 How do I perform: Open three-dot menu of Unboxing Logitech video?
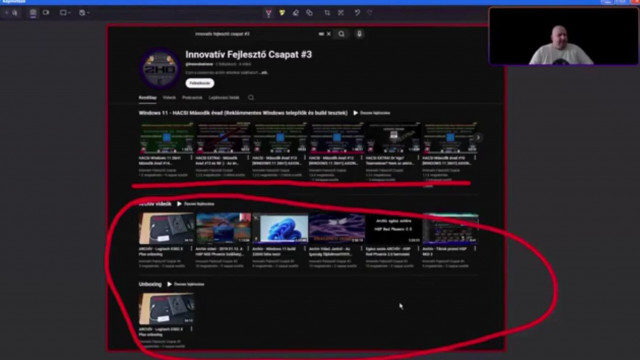click(191, 329)
